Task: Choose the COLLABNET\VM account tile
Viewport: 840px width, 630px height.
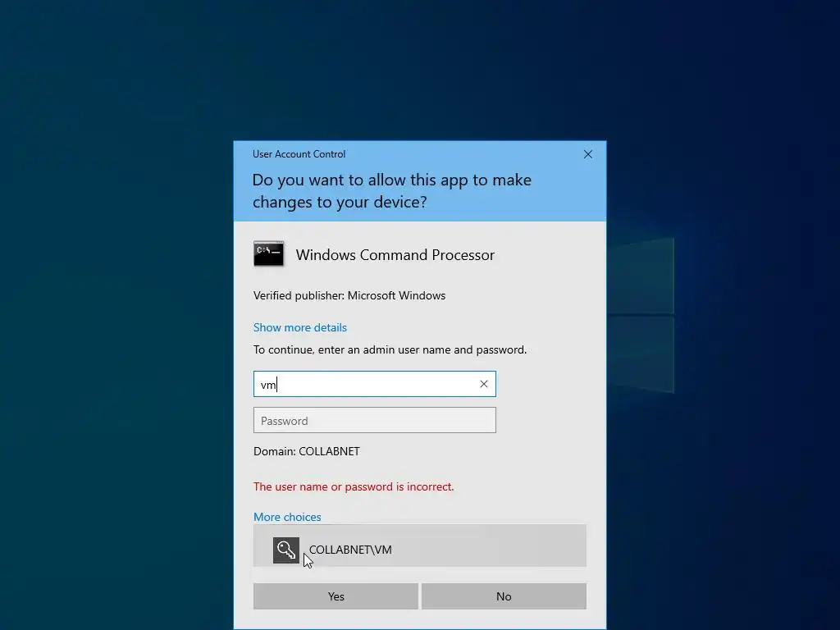Action: 419,546
